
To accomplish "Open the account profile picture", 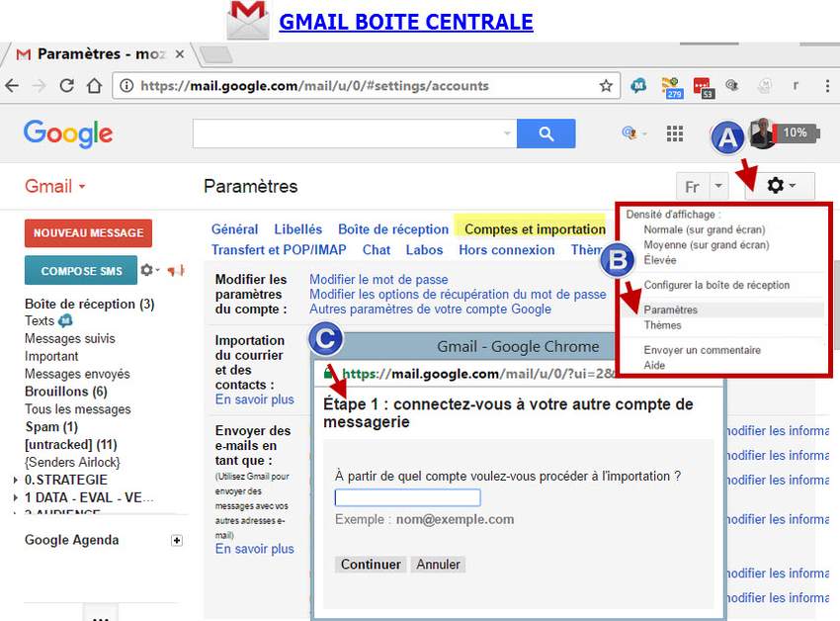I will point(761,133).
